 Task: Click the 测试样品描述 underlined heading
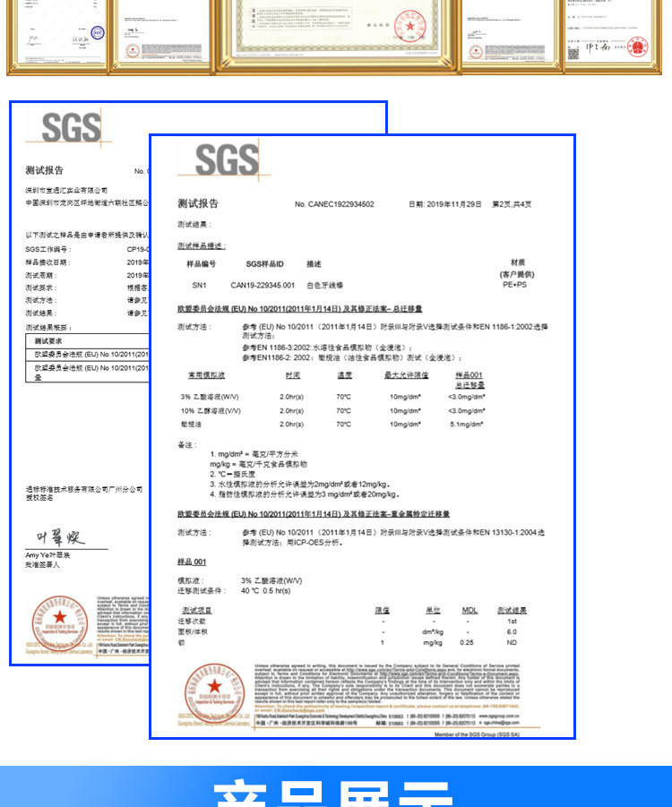(x=202, y=246)
